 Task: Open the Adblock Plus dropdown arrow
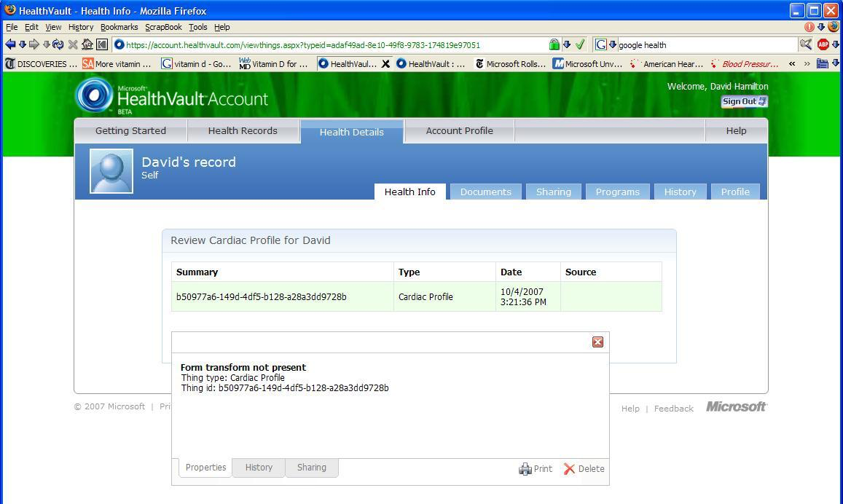click(836, 44)
